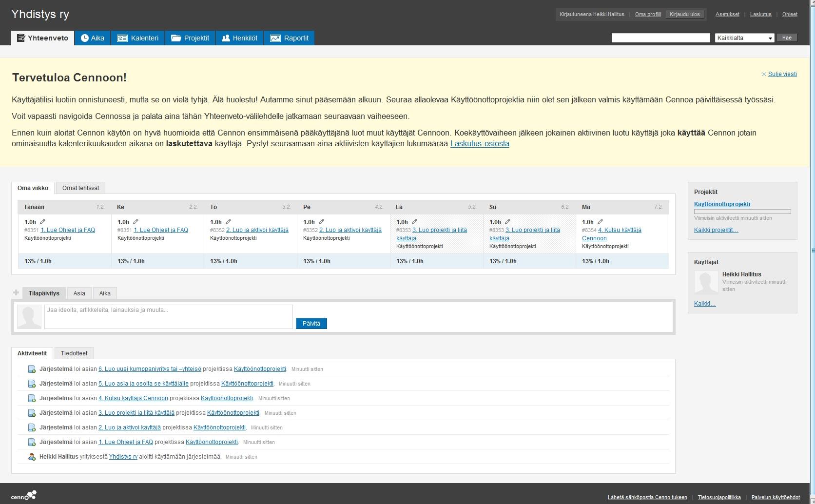815x504 pixels.
Task: Click the avatar beside status update field
Action: click(29, 317)
